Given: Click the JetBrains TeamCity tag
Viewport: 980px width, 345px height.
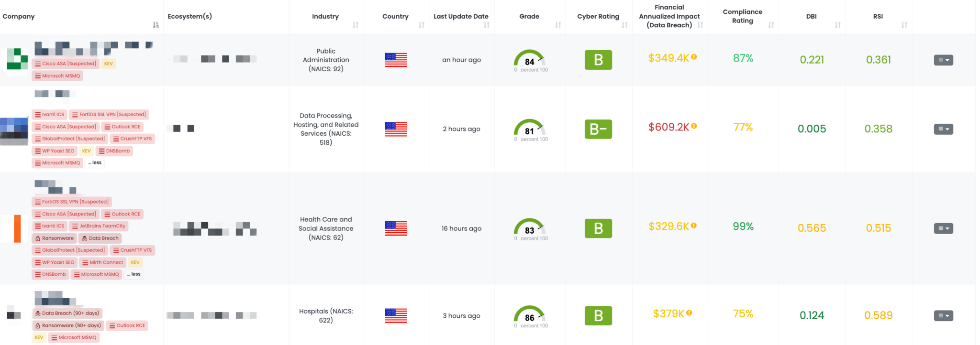Looking at the screenshot, I should tap(99, 226).
